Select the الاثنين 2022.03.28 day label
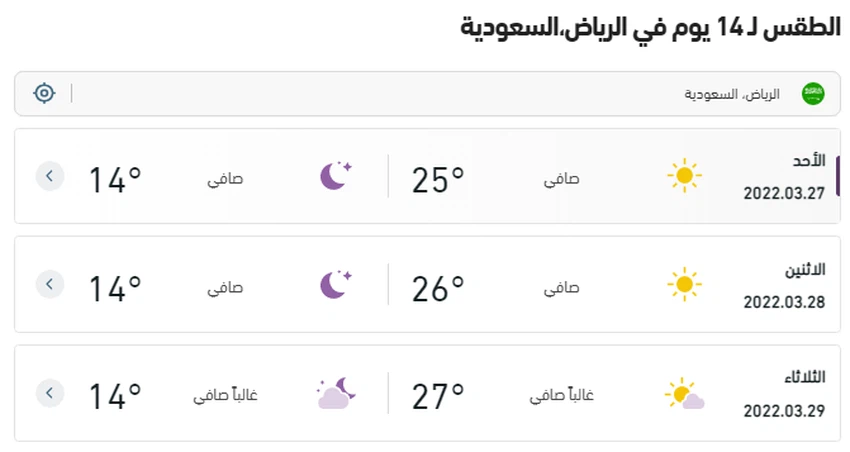 point(784,286)
